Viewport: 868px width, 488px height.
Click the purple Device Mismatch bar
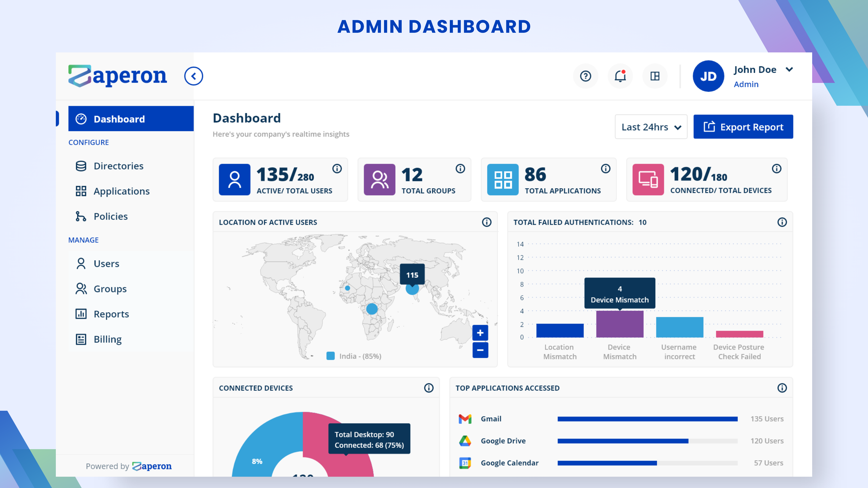pyautogui.click(x=620, y=324)
